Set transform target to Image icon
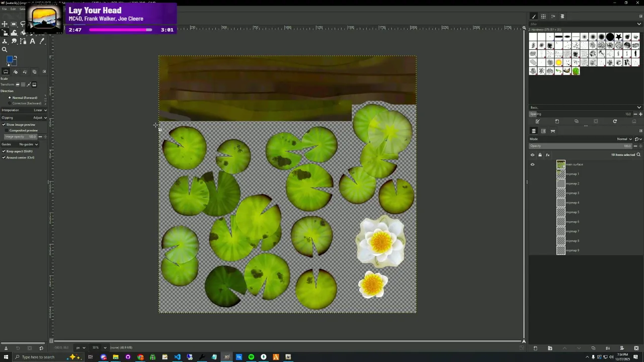 pyautogui.click(x=34, y=84)
